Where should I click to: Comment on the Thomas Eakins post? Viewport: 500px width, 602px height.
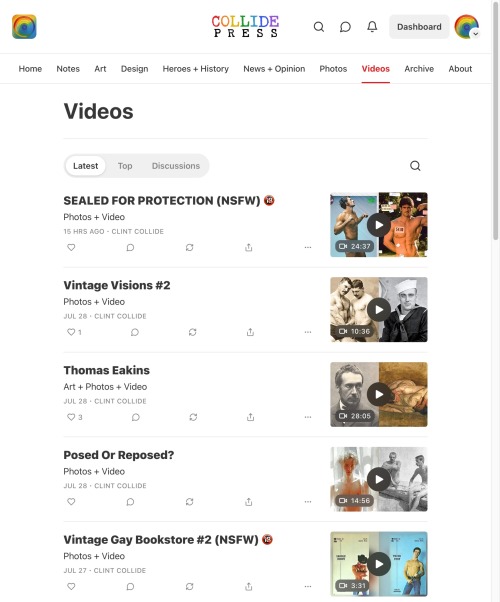pyautogui.click(x=135, y=417)
